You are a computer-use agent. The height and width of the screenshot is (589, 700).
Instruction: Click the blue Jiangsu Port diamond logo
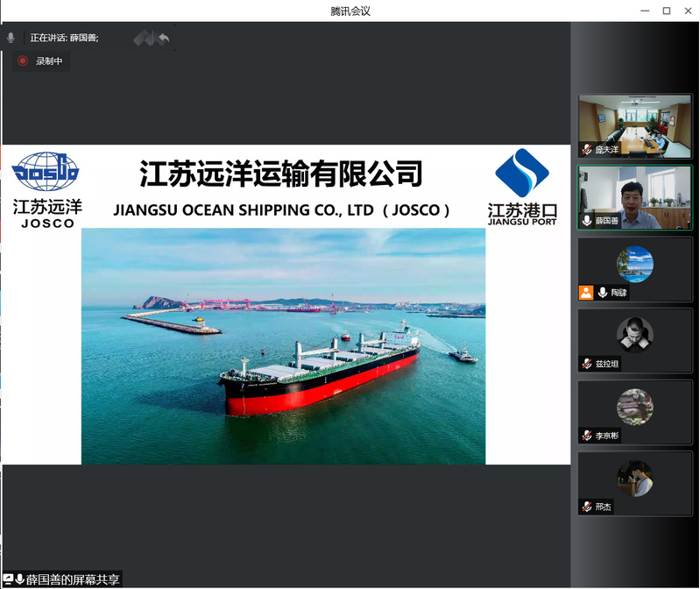point(522,173)
